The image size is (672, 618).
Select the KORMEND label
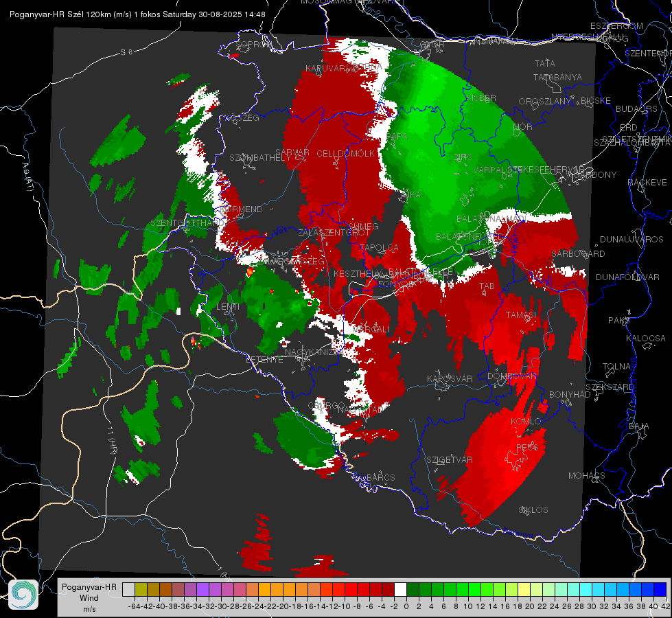(x=242, y=209)
